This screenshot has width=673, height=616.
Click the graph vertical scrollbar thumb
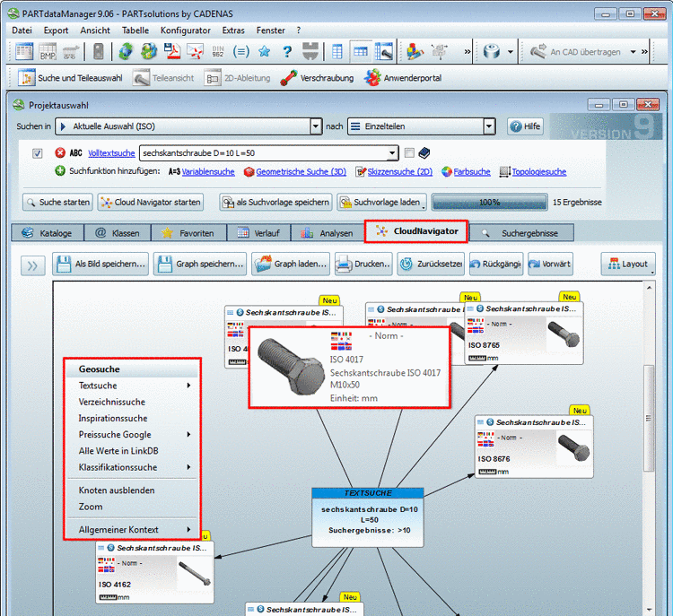(649, 418)
